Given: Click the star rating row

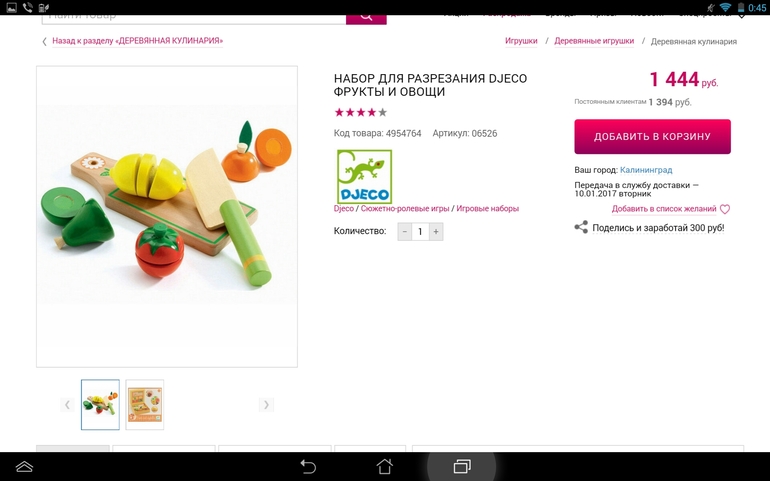Looking at the screenshot, I should (x=361, y=113).
